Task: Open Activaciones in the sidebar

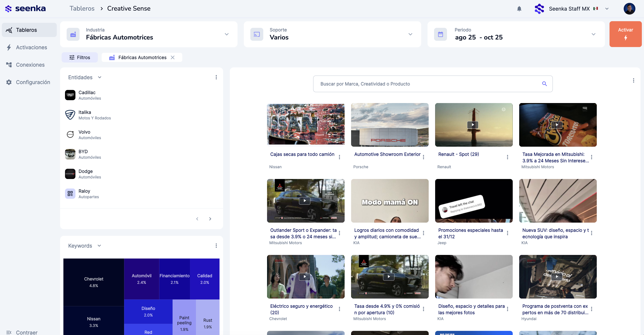Action: 31,48
